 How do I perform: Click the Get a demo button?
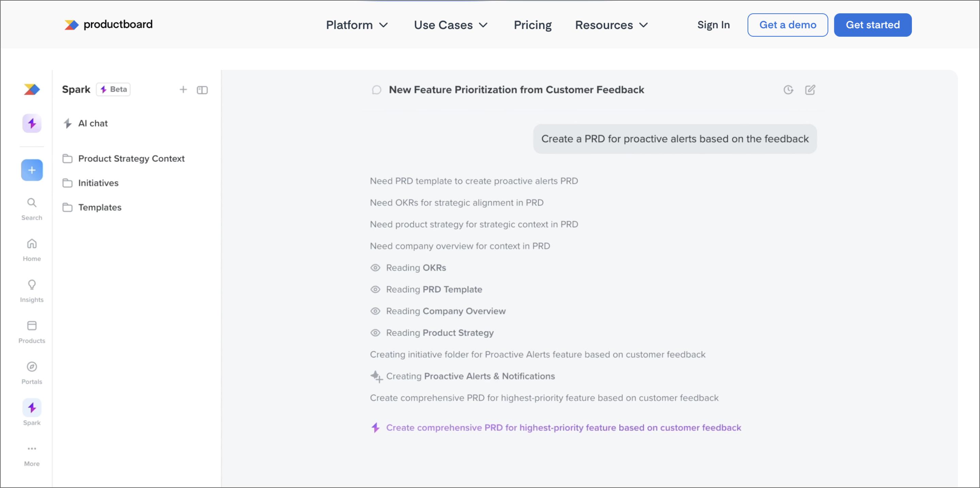[x=787, y=25]
